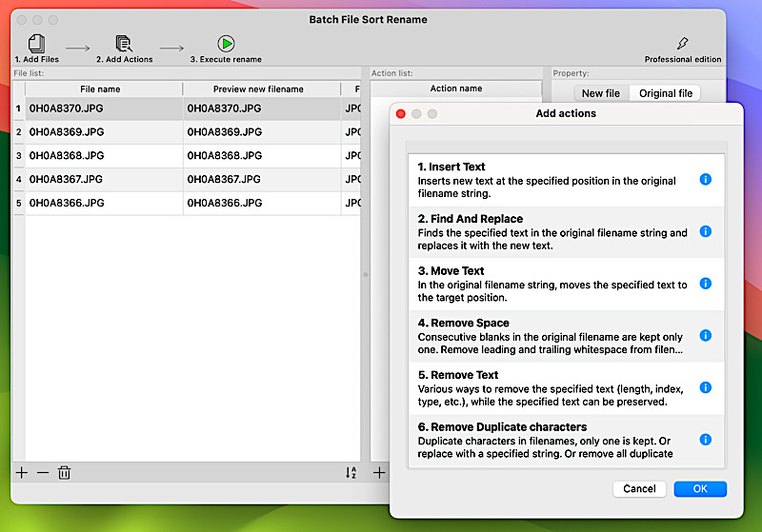
Task: Show info for Find And Replace action
Action: tap(705, 231)
